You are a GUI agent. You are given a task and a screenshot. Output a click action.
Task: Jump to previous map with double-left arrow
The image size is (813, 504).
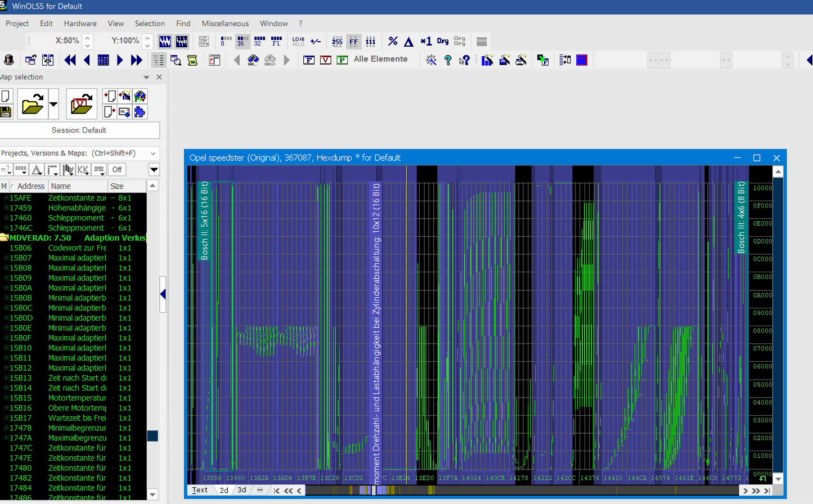(x=70, y=60)
